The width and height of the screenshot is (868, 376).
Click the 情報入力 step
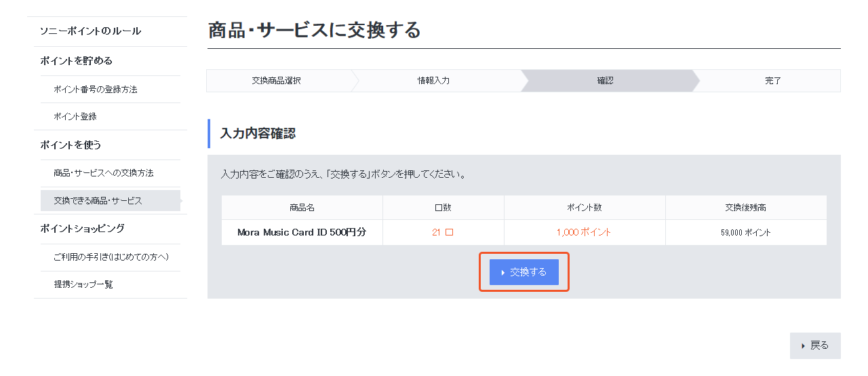(433, 81)
